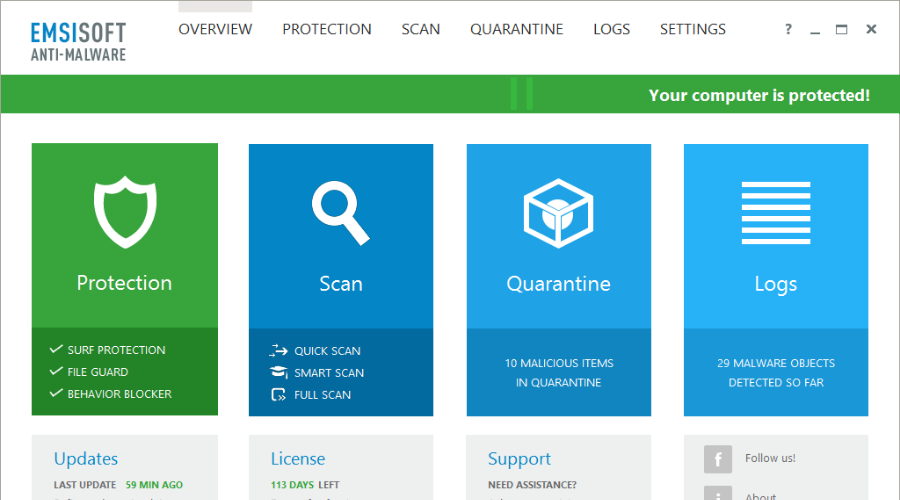This screenshot has height=500, width=900.
Task: Click '29 malware objects detected so far'
Action: point(776,373)
